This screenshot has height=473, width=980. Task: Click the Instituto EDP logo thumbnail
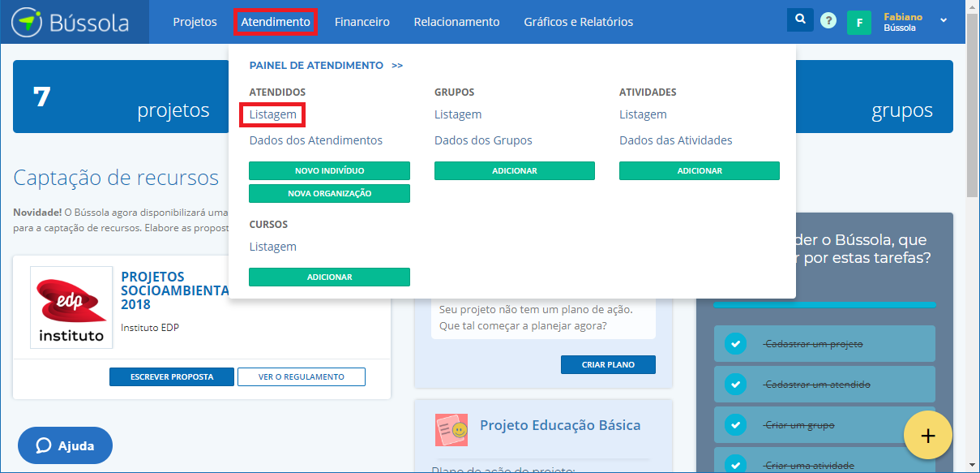71,307
